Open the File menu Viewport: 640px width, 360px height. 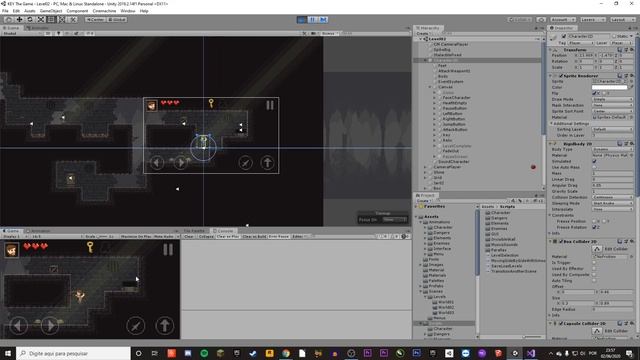[5, 11]
